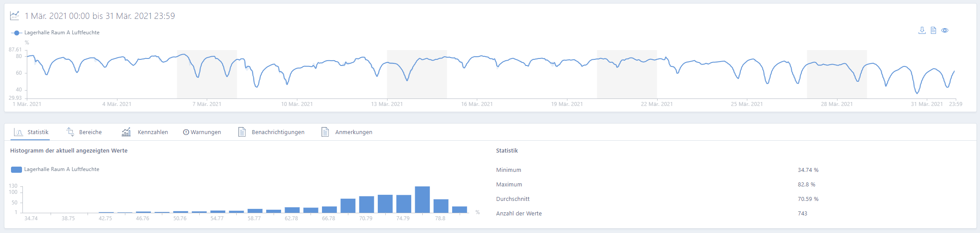Toggle the eye visibility icon
Image resolution: width=980 pixels, height=233 pixels.
click(x=944, y=30)
